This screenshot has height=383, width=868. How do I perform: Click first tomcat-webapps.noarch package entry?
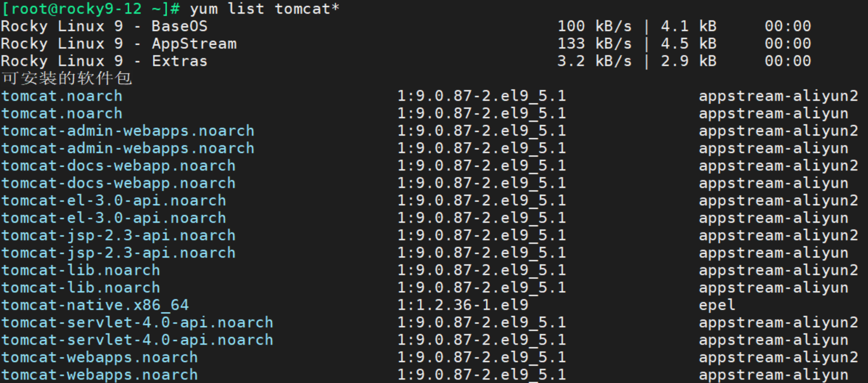point(99,358)
